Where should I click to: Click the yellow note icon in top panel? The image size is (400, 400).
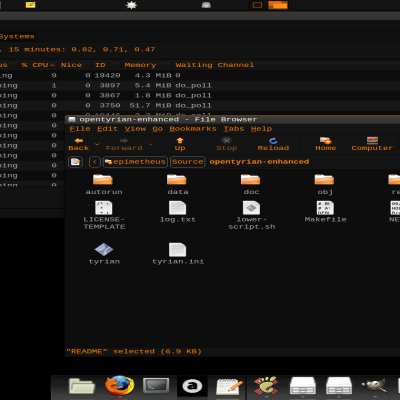tap(30, 5)
